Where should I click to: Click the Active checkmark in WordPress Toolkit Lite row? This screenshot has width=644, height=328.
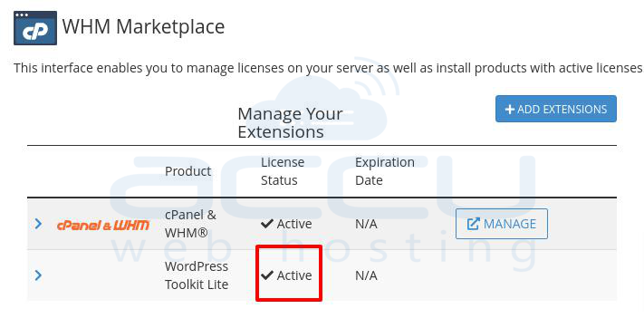267,275
